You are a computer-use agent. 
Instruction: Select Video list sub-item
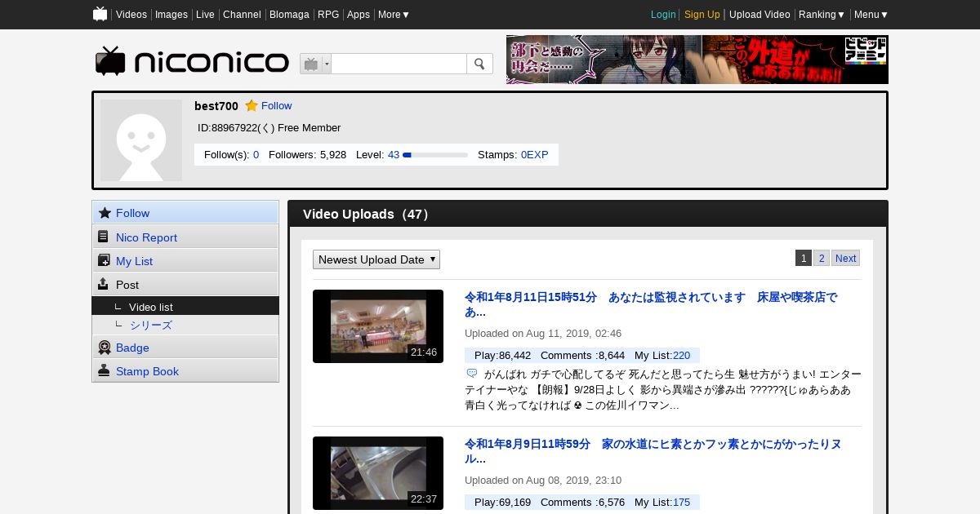tap(185, 306)
